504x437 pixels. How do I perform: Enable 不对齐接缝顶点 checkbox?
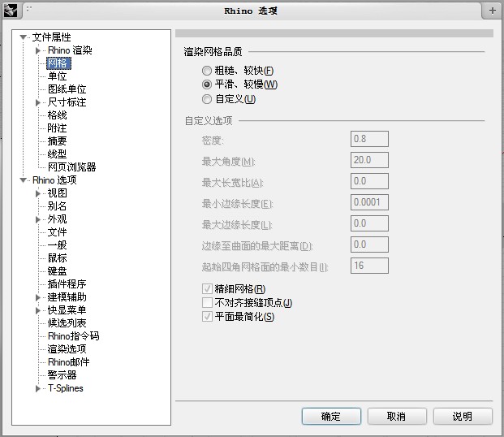pyautogui.click(x=207, y=302)
